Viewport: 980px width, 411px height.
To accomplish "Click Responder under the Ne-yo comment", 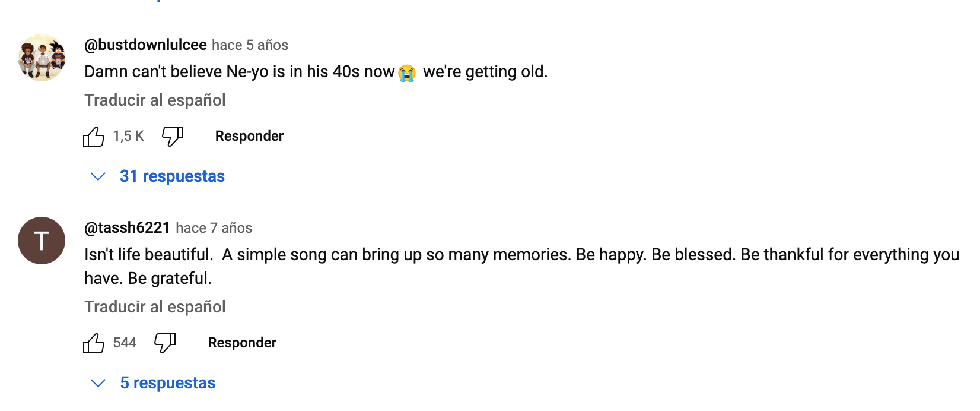I will click(x=249, y=136).
